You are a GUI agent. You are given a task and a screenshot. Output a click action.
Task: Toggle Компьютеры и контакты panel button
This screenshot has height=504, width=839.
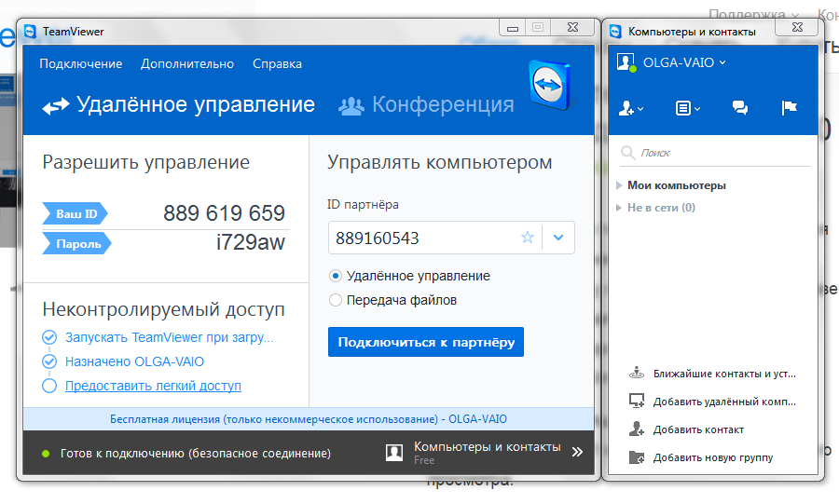tap(487, 452)
